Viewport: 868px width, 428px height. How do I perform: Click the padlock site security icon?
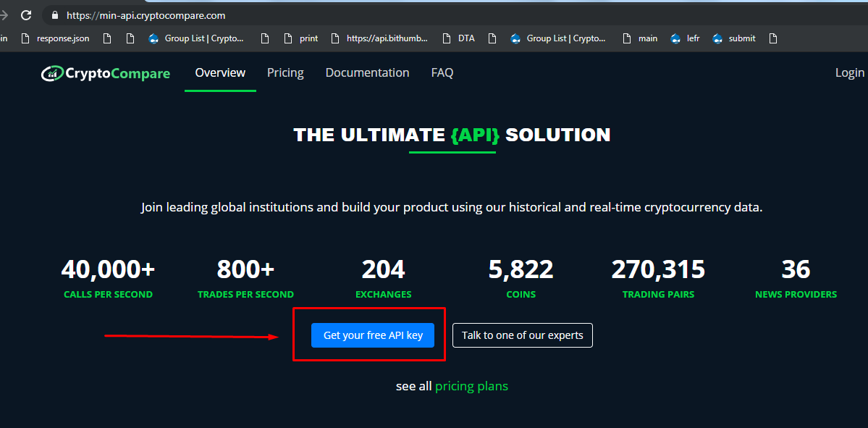pyautogui.click(x=54, y=15)
